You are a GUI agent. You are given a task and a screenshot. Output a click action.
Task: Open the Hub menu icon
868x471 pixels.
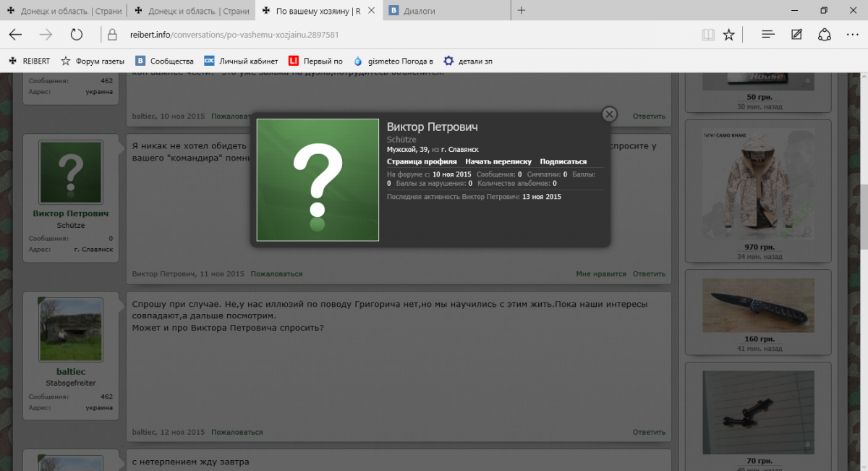point(768,35)
